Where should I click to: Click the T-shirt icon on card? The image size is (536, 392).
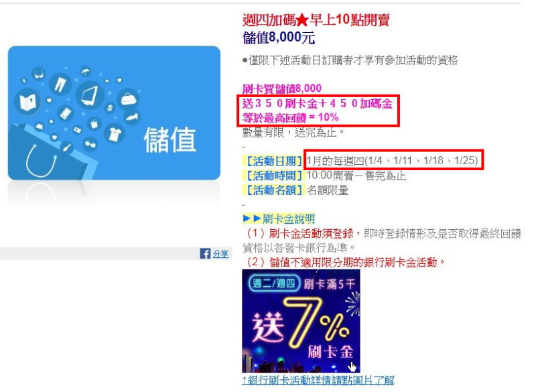(x=115, y=134)
